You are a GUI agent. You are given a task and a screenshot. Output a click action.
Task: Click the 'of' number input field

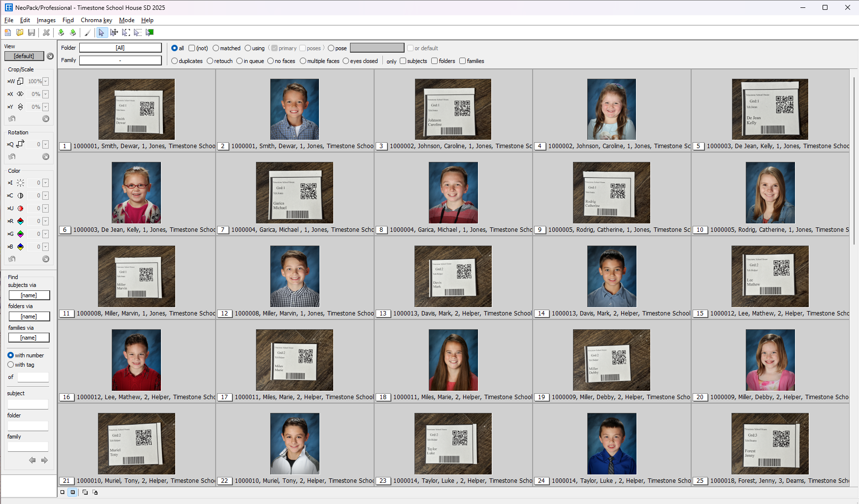[33, 377]
